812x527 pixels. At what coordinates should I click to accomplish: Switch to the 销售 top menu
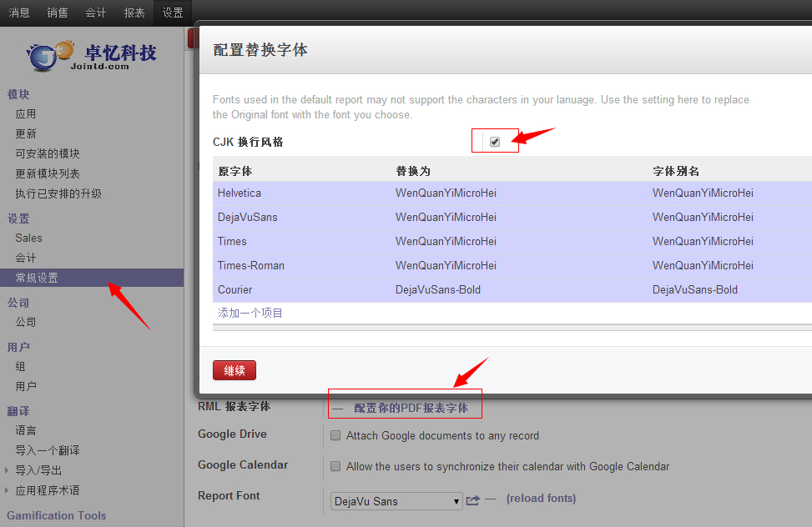[x=58, y=13]
